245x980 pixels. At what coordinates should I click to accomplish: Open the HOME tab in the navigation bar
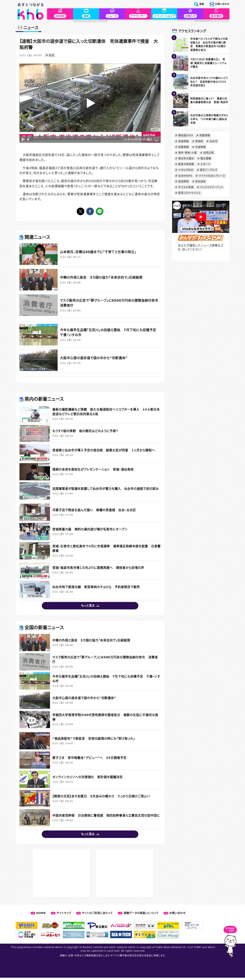(x=60, y=14)
